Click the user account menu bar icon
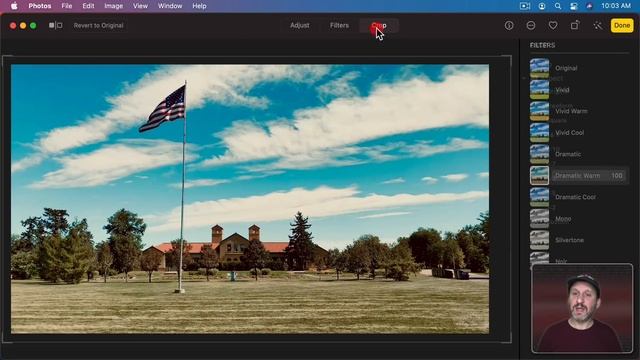This screenshot has height=360, width=640. click(542, 6)
